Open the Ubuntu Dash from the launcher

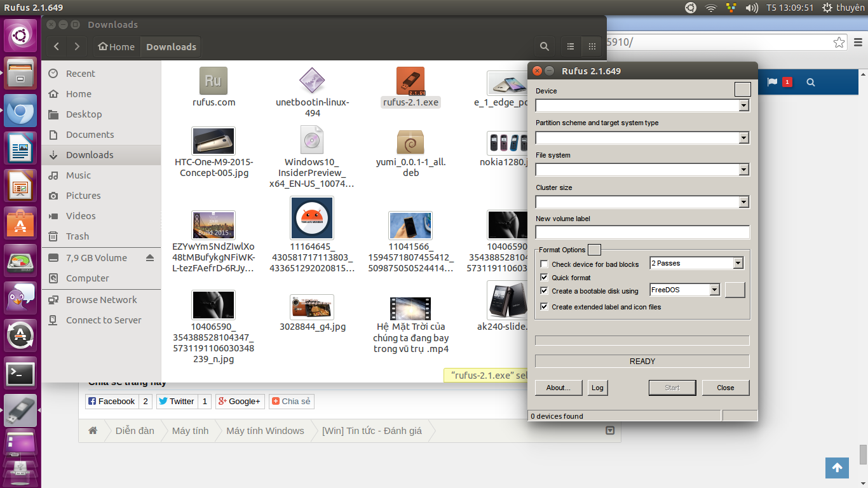[x=21, y=36]
